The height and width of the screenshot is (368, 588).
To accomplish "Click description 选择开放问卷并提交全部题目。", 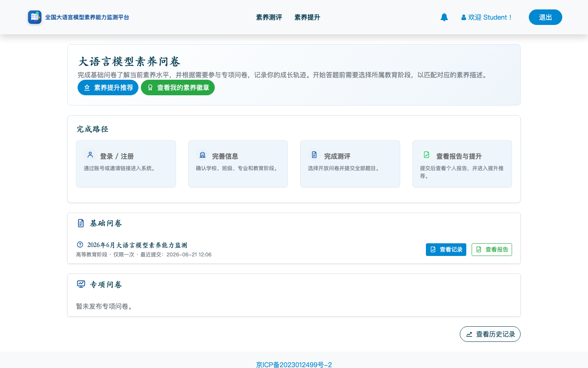I will tap(345, 168).
